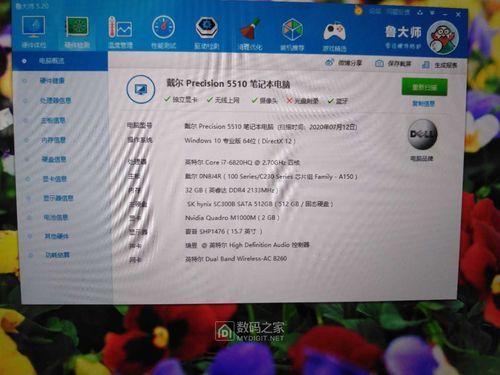The width and height of the screenshot is (500, 375).
Task: Close the 鲁大师 window
Action: pyautogui.click(x=458, y=14)
